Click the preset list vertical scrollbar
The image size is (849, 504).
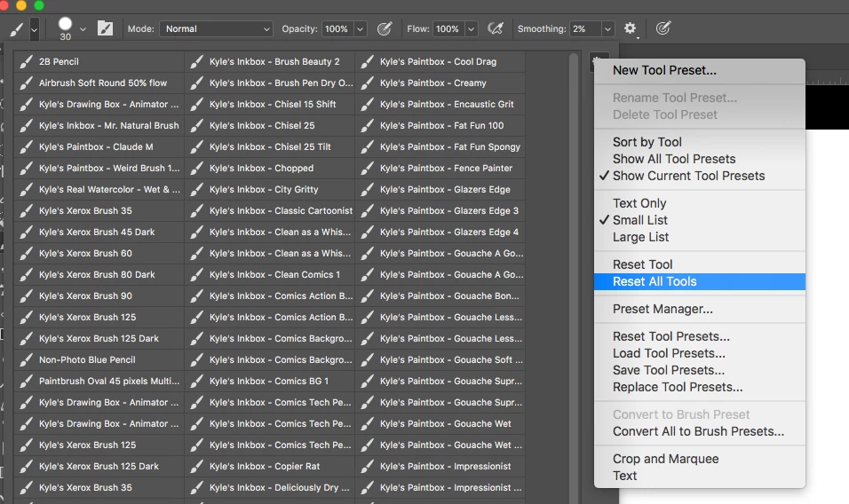pyautogui.click(x=574, y=278)
